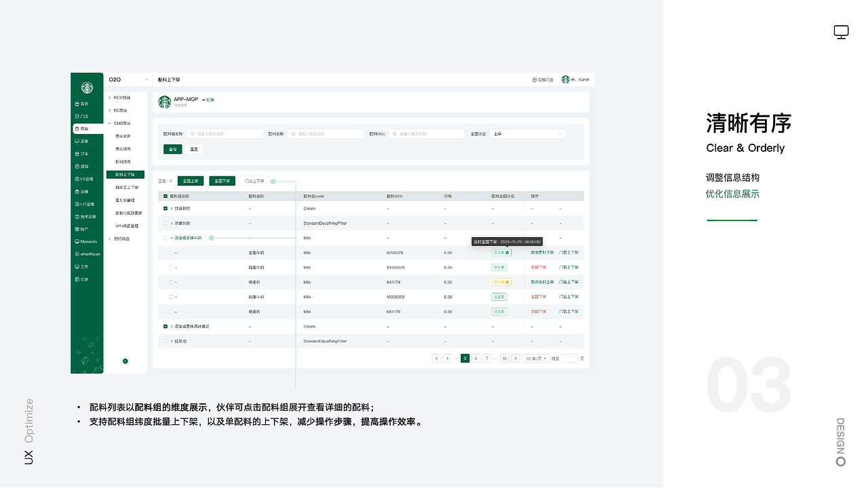Collapse the CMS商品 tree node
This screenshot has height=488, width=868.
(x=109, y=123)
